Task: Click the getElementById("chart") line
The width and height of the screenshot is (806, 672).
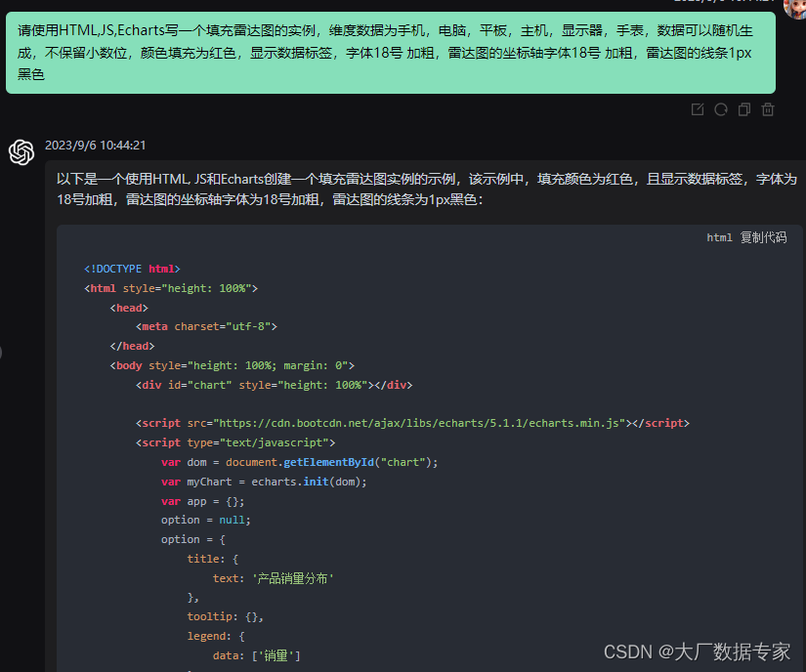Action: tap(300, 462)
